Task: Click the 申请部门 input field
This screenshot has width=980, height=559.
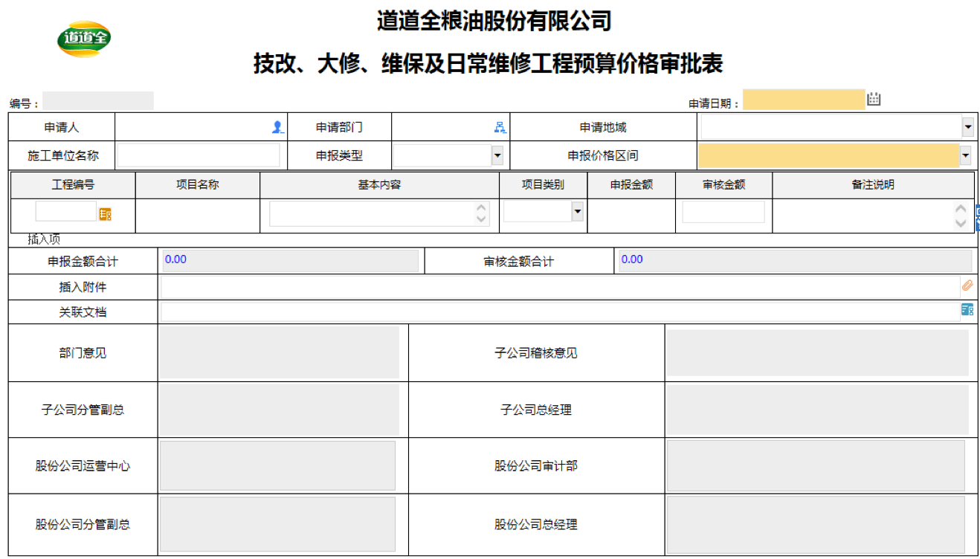Action: pyautogui.click(x=443, y=127)
